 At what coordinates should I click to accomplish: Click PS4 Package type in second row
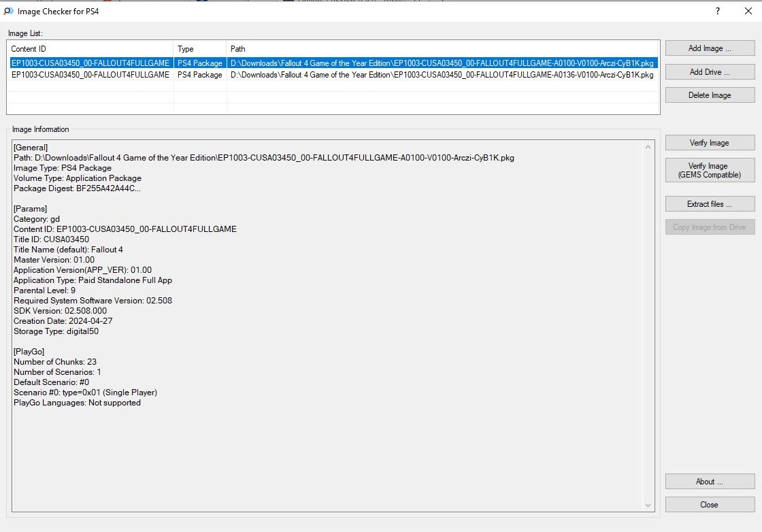click(200, 75)
